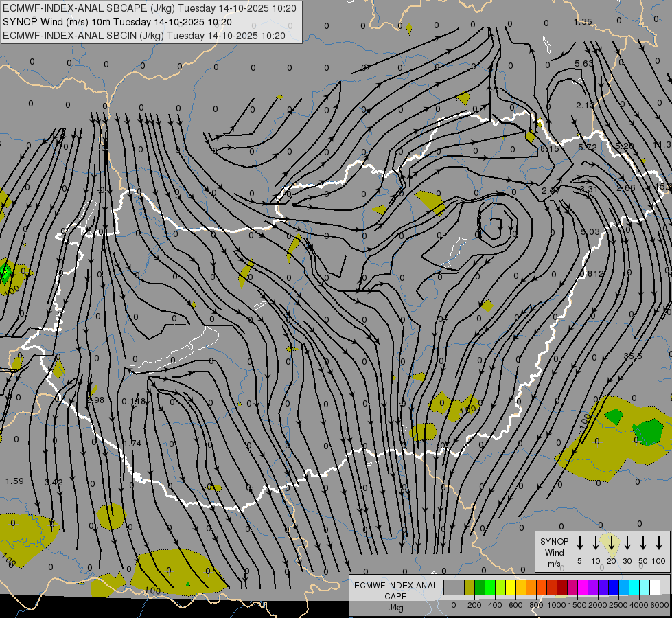672x618 pixels.
Task: Select the cyan 4000 J/kg CAPE swatch
Action: (x=634, y=587)
